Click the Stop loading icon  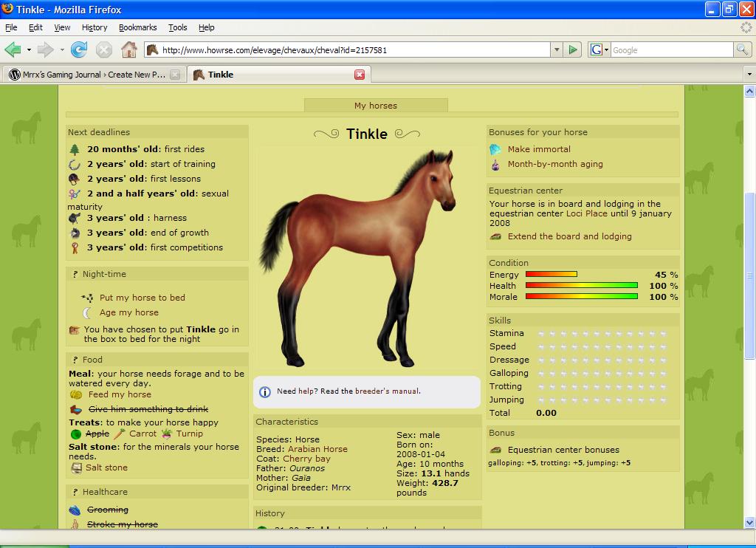tap(103, 49)
